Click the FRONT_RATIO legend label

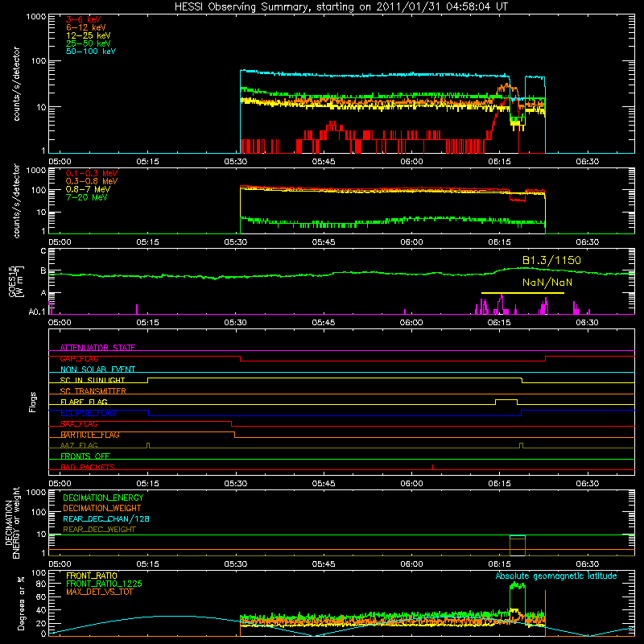click(x=92, y=576)
